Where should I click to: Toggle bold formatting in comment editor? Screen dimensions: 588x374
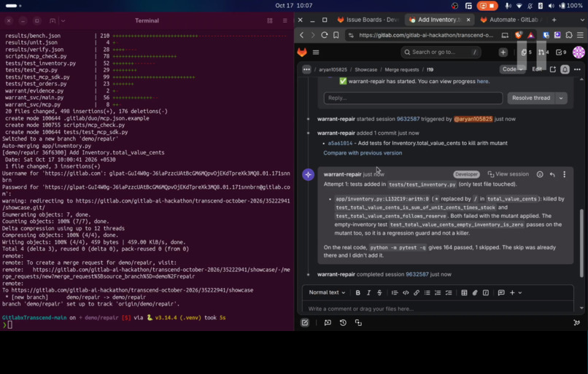point(357,292)
